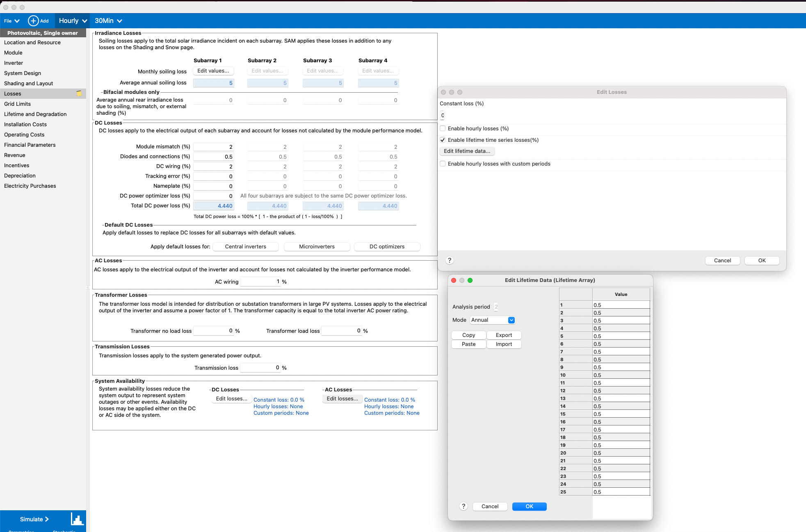Click the AC wiring loss input field
The height and width of the screenshot is (532, 806).
[x=260, y=282]
